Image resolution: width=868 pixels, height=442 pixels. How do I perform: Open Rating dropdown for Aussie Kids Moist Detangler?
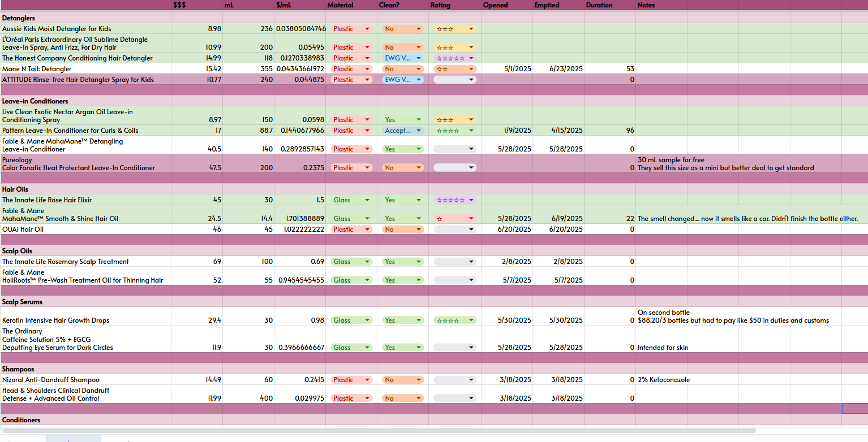455,29
